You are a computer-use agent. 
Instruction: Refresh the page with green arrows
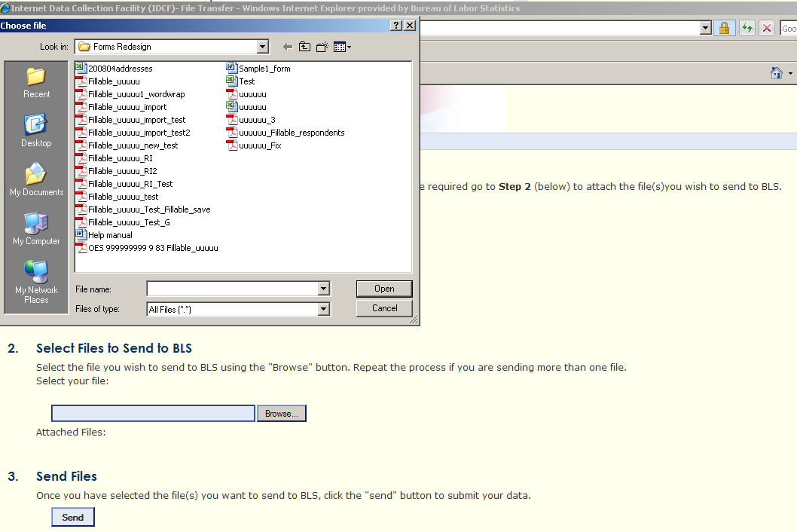pyautogui.click(x=747, y=28)
